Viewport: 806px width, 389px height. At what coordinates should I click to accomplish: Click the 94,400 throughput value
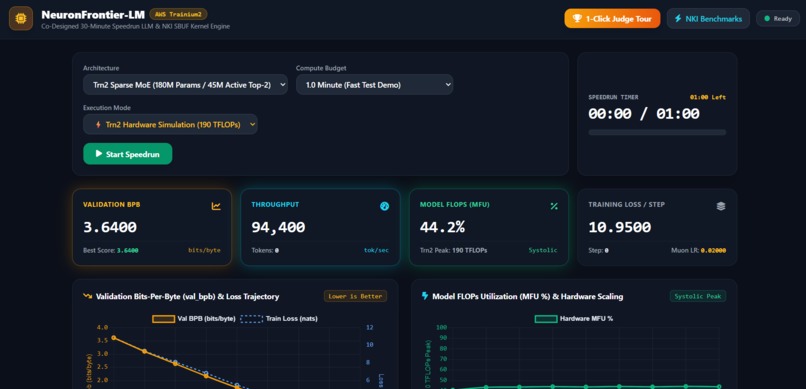click(278, 227)
